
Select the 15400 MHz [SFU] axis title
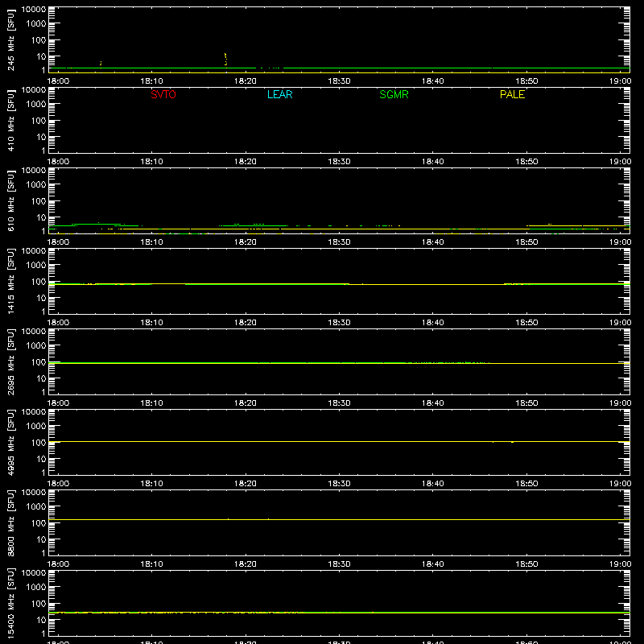click(x=11, y=603)
